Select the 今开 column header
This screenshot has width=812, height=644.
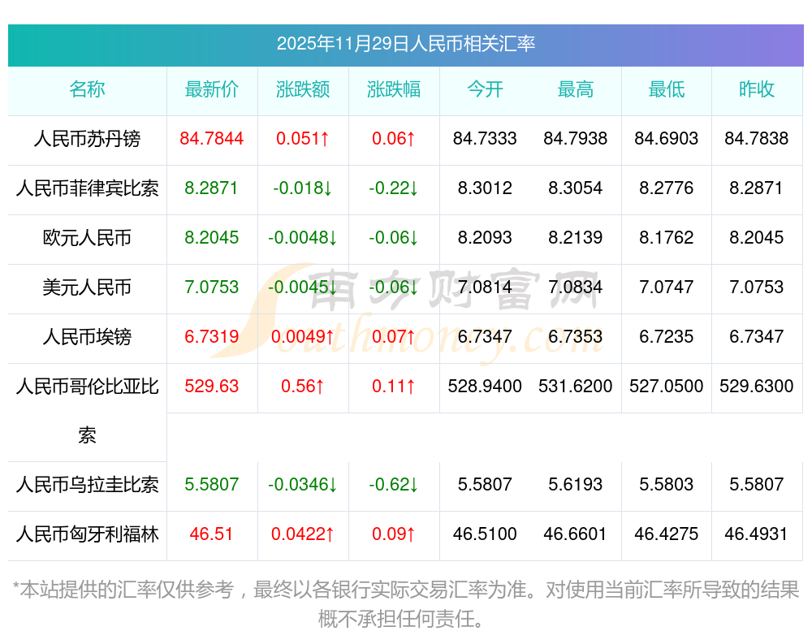coord(485,89)
